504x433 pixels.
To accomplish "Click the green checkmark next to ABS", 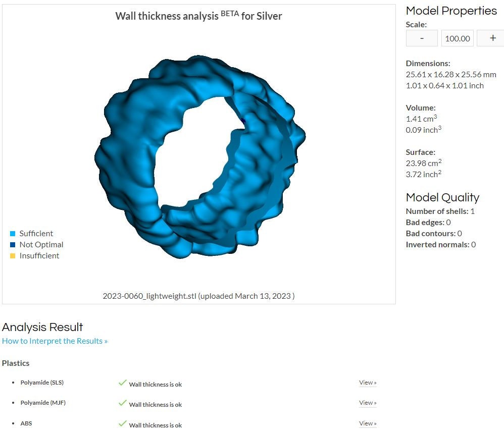I will 122,423.
